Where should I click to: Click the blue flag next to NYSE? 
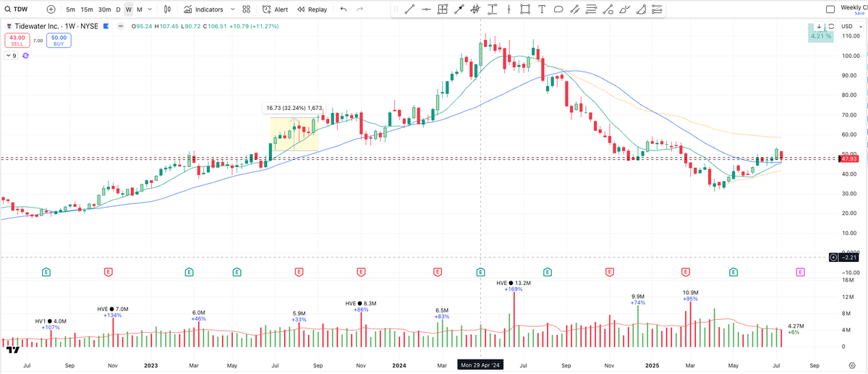click(x=106, y=26)
